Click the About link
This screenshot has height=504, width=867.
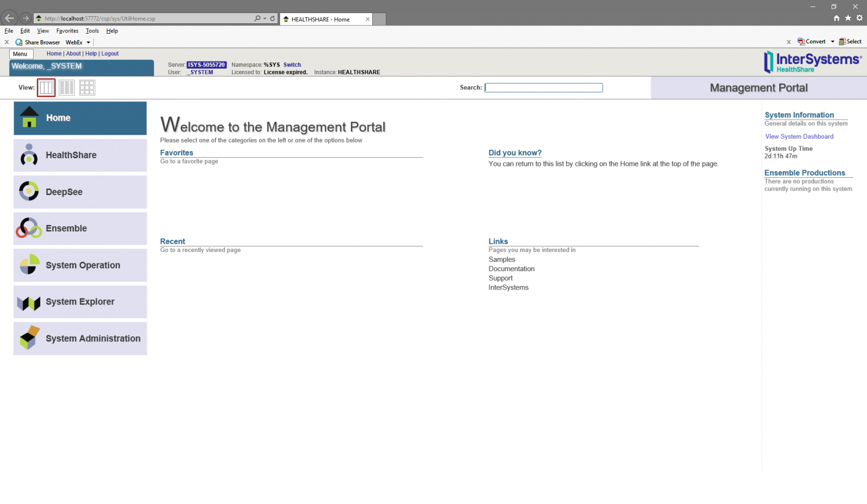point(74,54)
